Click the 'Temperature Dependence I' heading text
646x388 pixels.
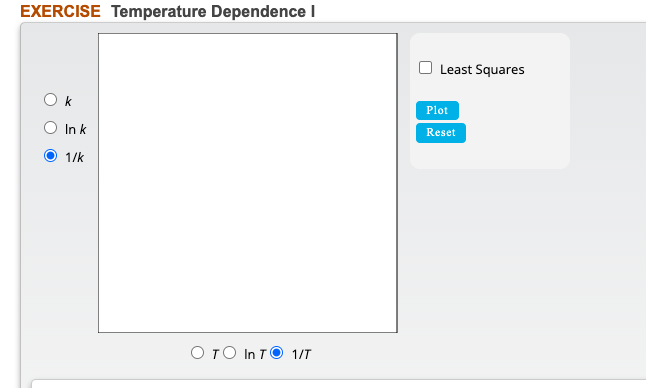coord(213,11)
